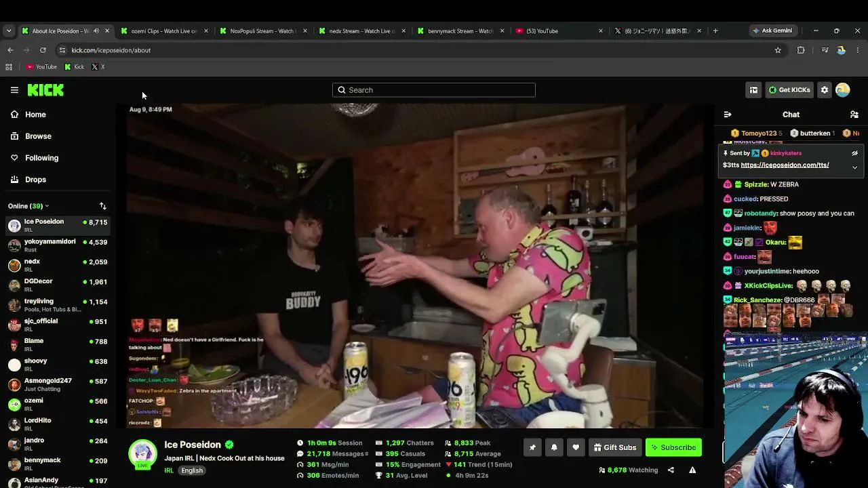This screenshot has width=868, height=488.
Task: Click the Subscribe button
Action: coord(673,447)
